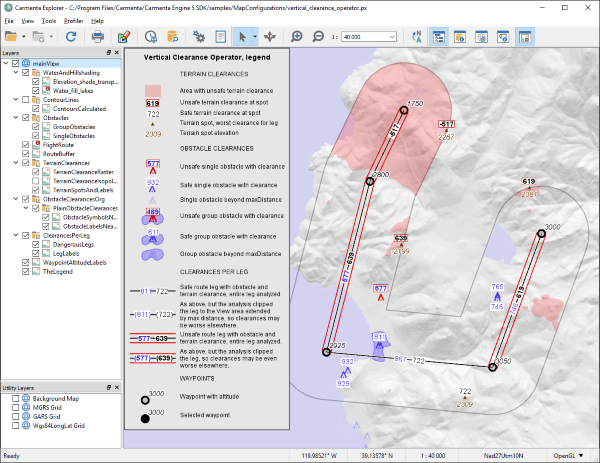The width and height of the screenshot is (600, 463).
Task: Collapse the WaterAndHillshading layer group
Action: [16, 72]
